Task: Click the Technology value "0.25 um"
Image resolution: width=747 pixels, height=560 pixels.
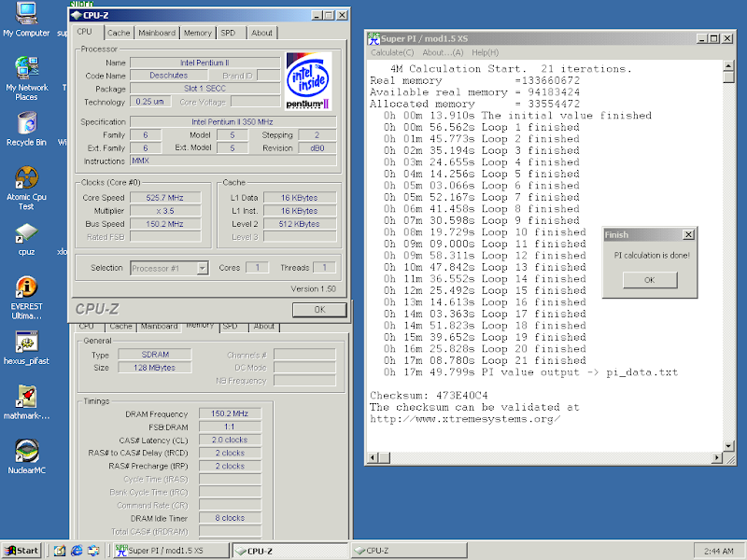Action: click(x=150, y=102)
